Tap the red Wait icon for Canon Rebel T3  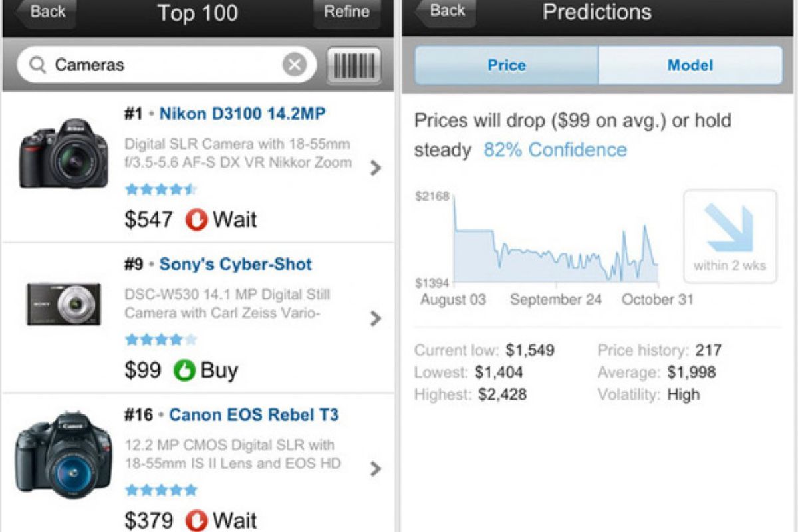(x=197, y=519)
